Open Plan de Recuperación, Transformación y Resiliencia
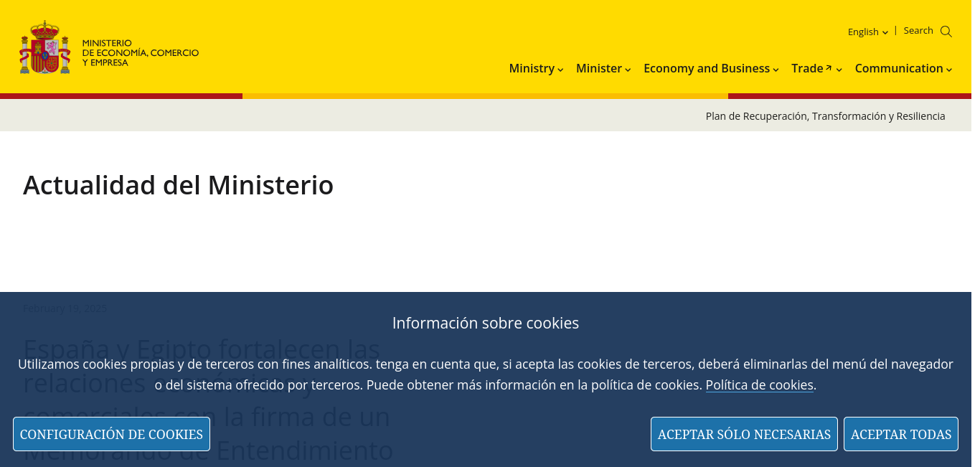 (825, 116)
